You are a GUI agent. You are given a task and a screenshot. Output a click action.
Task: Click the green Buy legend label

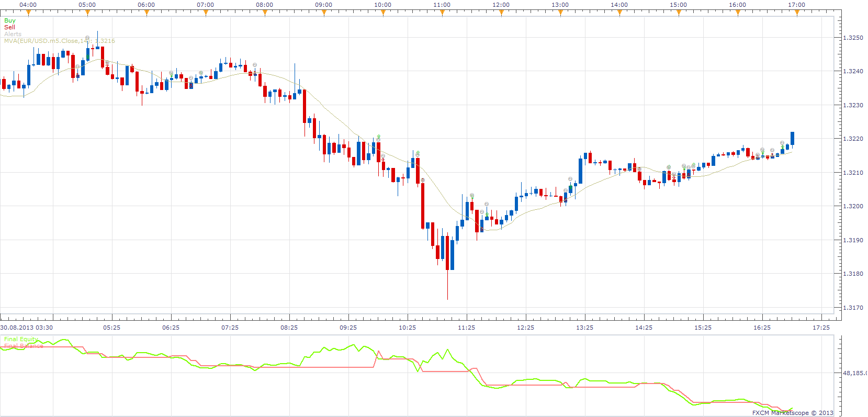tap(10, 20)
